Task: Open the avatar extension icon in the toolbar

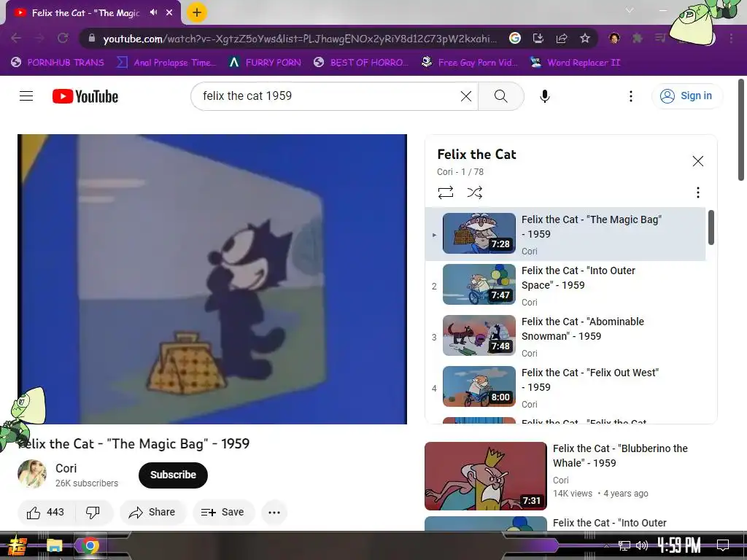Action: click(x=614, y=38)
